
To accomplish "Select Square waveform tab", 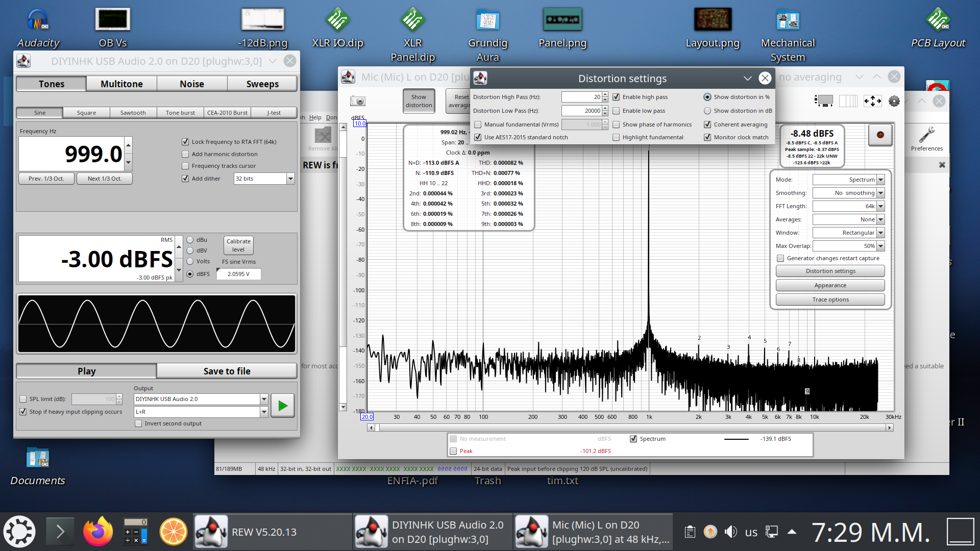I will (x=86, y=113).
